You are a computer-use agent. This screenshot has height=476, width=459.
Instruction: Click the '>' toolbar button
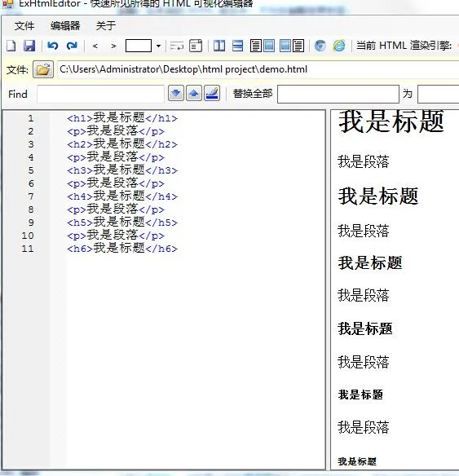tap(113, 46)
